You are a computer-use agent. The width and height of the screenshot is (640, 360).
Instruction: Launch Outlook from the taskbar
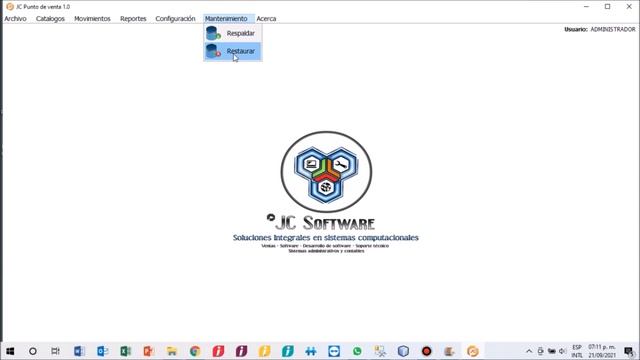click(102, 351)
